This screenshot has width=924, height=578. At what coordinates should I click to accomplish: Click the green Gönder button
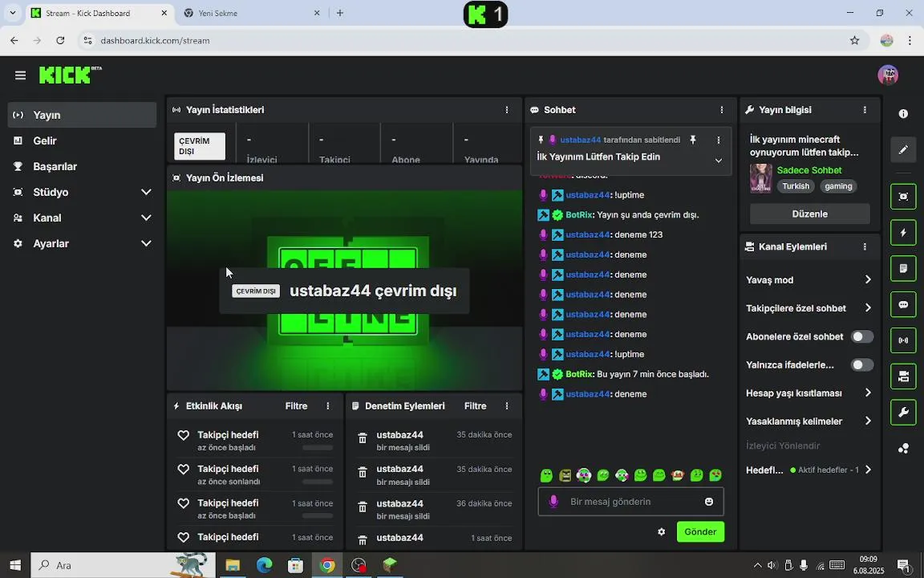pos(700,532)
